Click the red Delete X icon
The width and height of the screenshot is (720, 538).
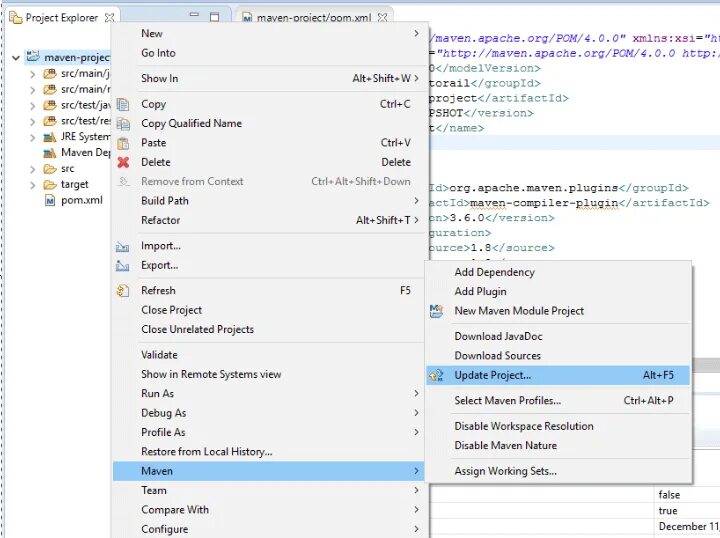click(x=123, y=162)
